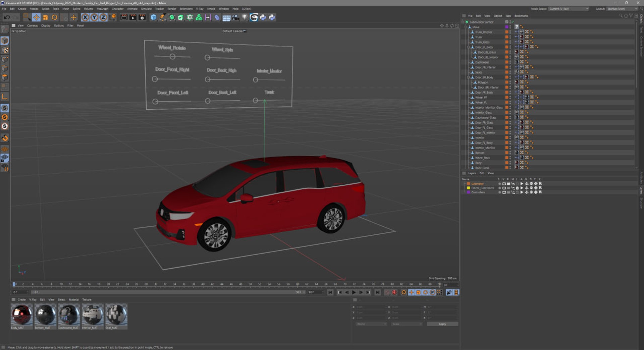This screenshot has height=350, width=644.
Task: Open the Node Space dropdown
Action: click(569, 9)
